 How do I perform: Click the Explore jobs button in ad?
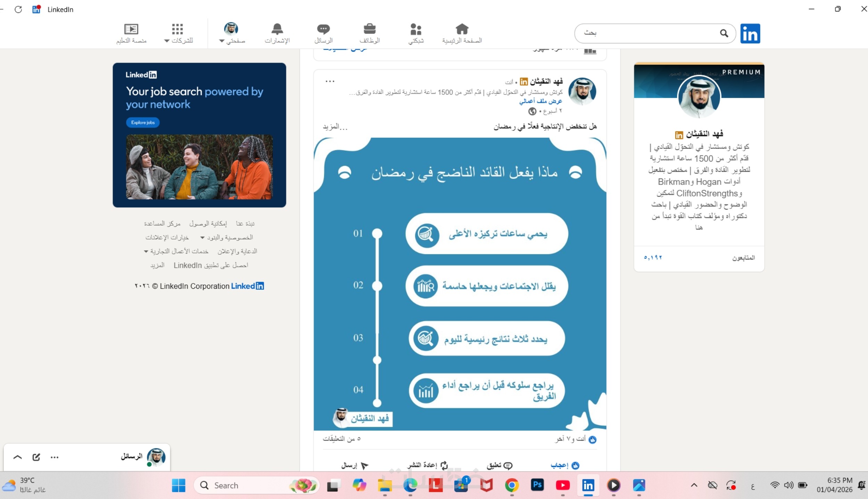click(143, 122)
